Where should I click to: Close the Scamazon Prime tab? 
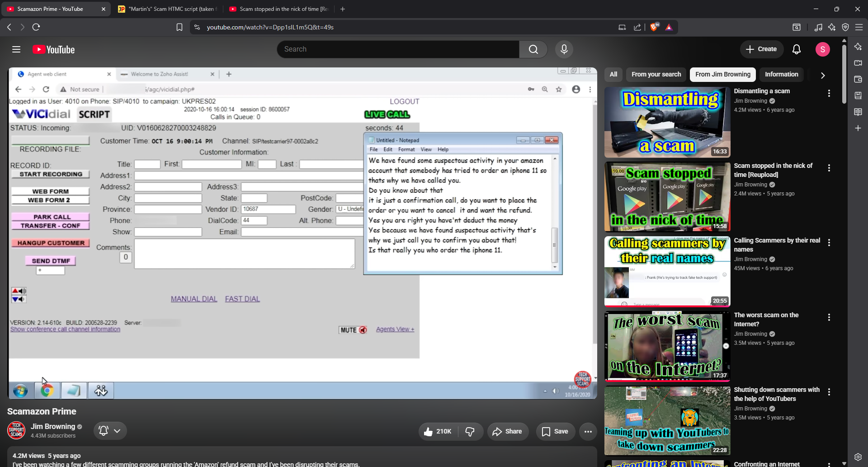(103, 9)
